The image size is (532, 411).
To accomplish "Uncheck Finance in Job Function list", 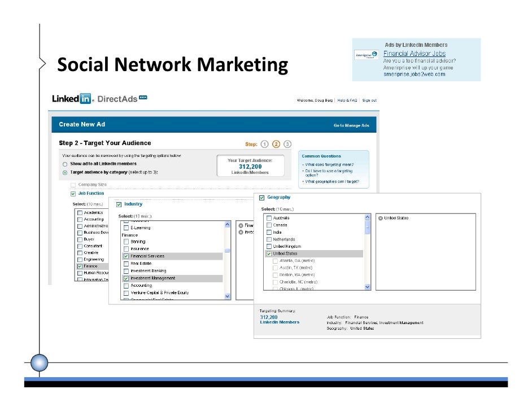I will pyautogui.click(x=80, y=266).
